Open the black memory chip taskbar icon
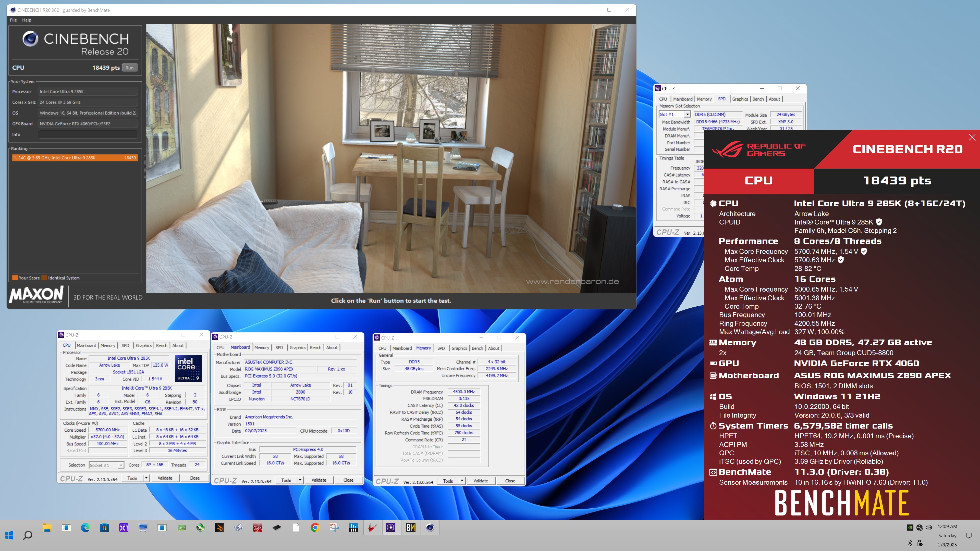This screenshot has height=551, width=980. click(x=277, y=528)
